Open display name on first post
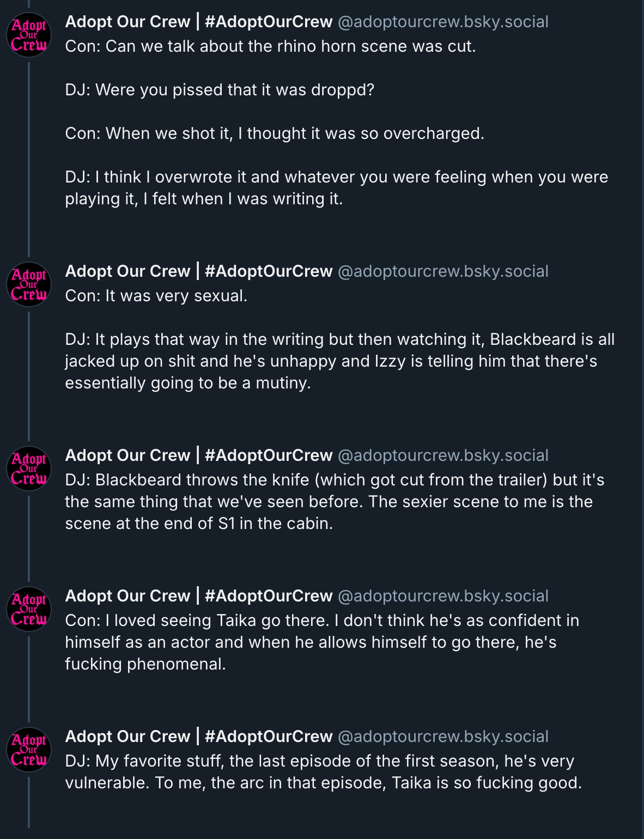This screenshot has width=644, height=839. click(198, 22)
